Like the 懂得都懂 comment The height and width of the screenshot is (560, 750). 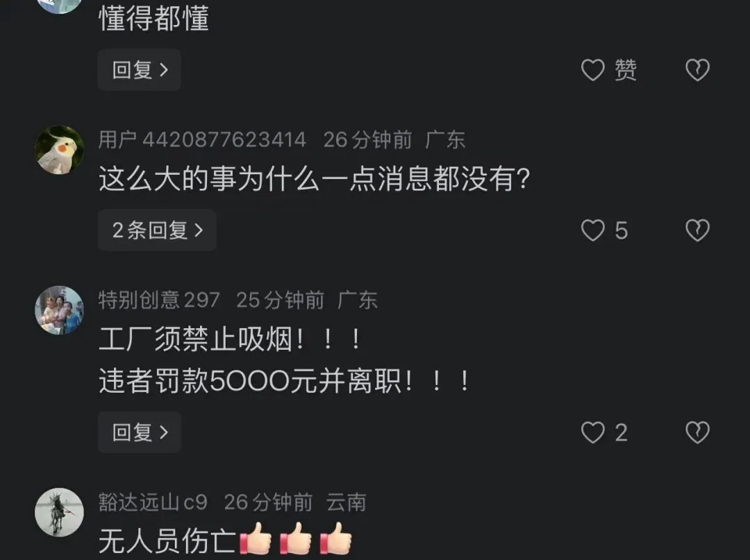[x=592, y=70]
